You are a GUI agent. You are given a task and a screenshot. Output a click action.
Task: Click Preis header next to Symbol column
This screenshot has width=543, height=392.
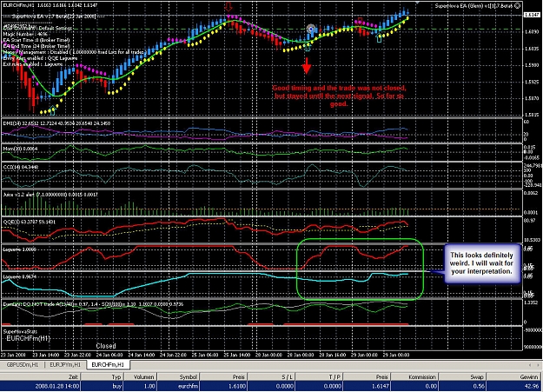point(223,377)
